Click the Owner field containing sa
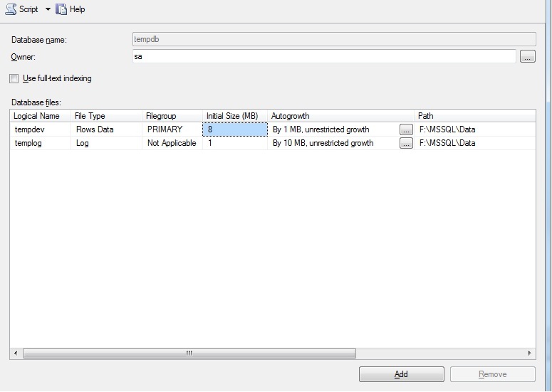552x392 pixels. tap(324, 56)
